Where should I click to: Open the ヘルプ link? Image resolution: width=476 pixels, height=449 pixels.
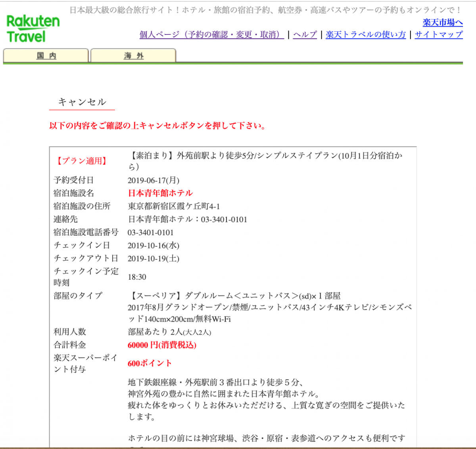(305, 35)
